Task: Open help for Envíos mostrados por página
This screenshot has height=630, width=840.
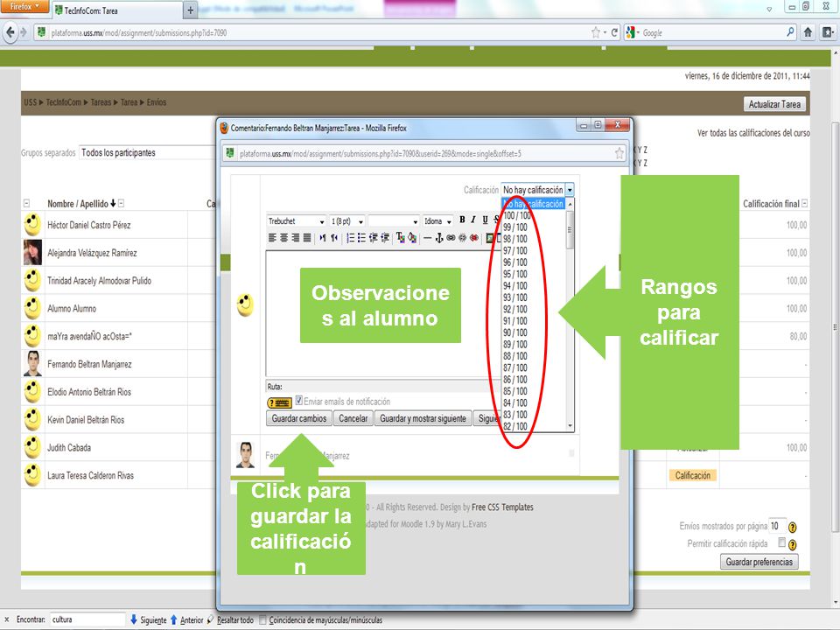Action: pyautogui.click(x=793, y=527)
